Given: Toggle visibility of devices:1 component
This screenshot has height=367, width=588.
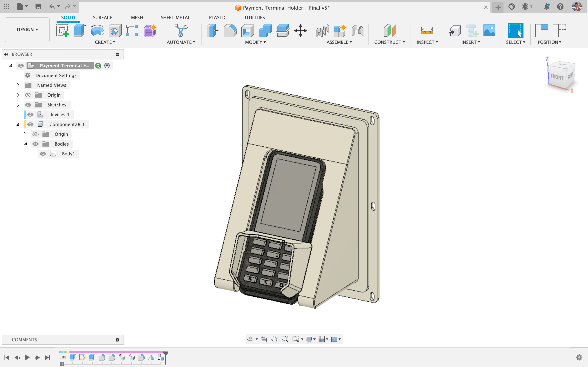Looking at the screenshot, I should 30,115.
